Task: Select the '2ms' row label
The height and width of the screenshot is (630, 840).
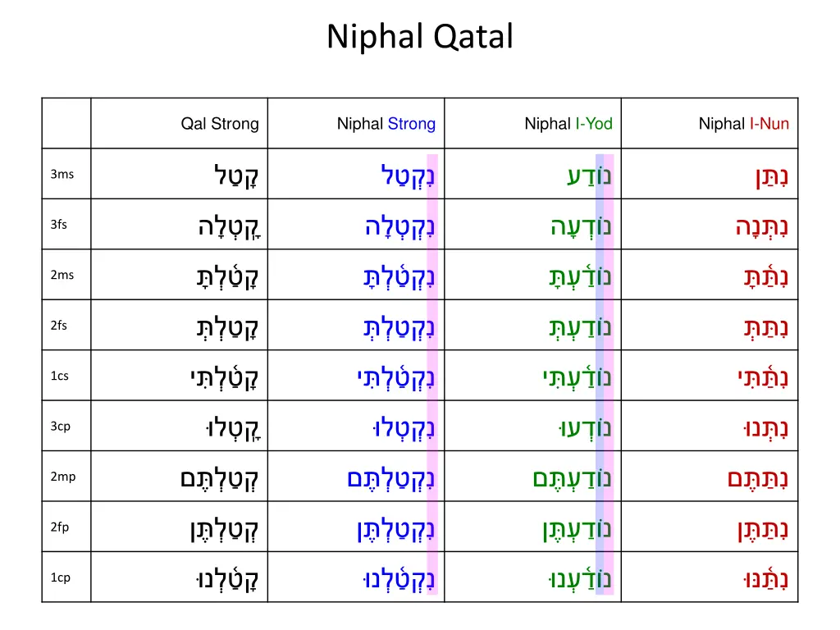Action: pyautogui.click(x=62, y=275)
